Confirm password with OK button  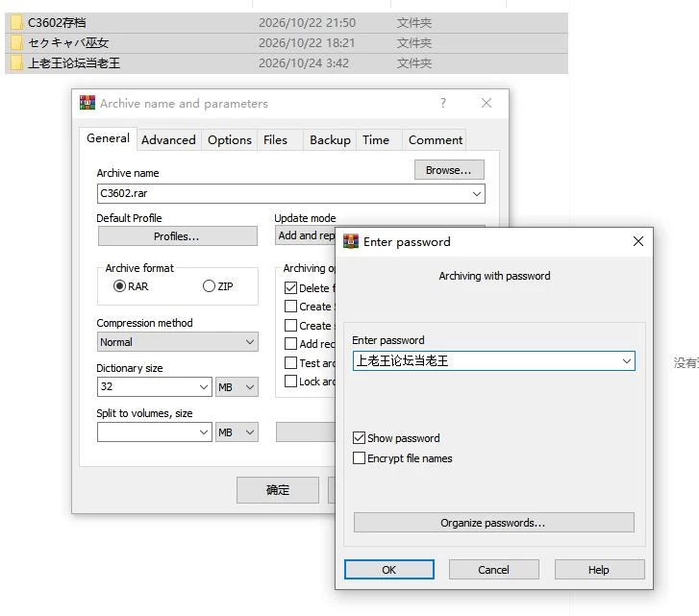(x=388, y=569)
